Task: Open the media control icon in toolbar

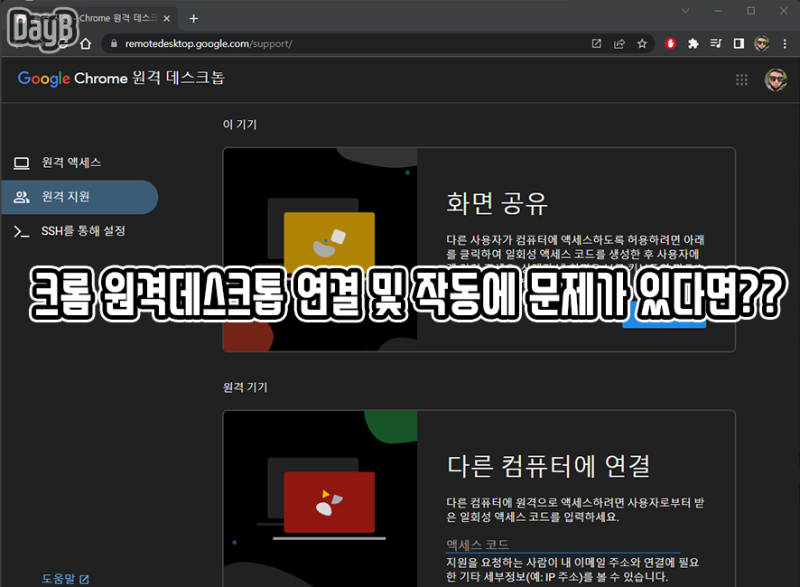Action: tap(716, 44)
